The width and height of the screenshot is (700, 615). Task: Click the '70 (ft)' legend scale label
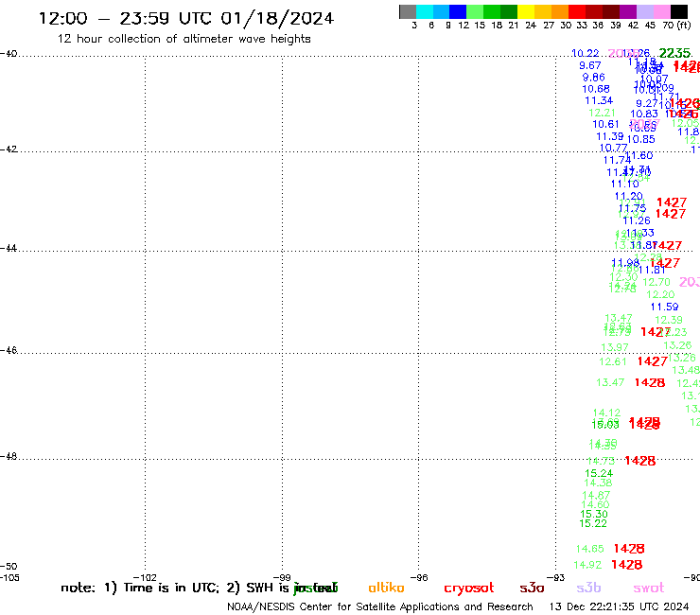676,26
